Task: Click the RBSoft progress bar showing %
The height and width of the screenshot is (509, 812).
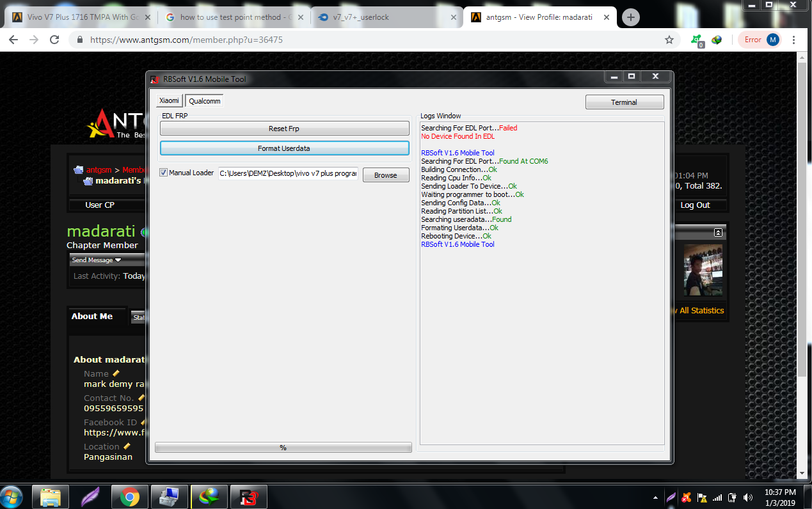Action: (x=283, y=448)
